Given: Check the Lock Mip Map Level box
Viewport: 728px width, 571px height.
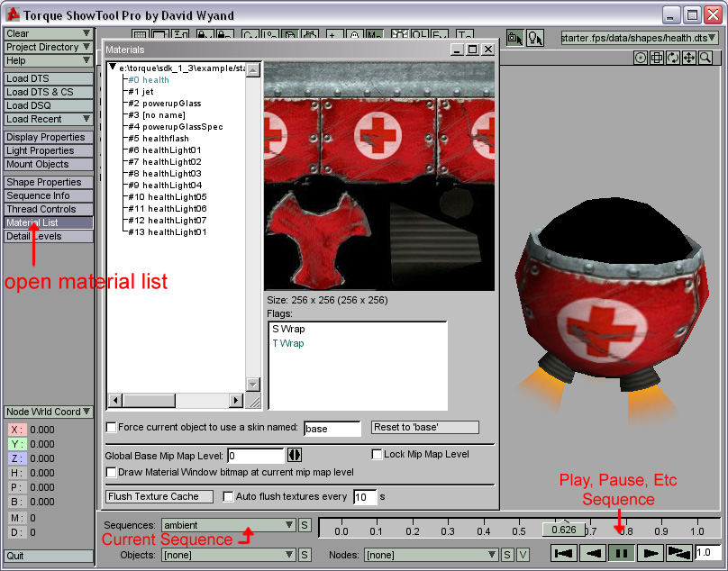Looking at the screenshot, I should (x=378, y=454).
